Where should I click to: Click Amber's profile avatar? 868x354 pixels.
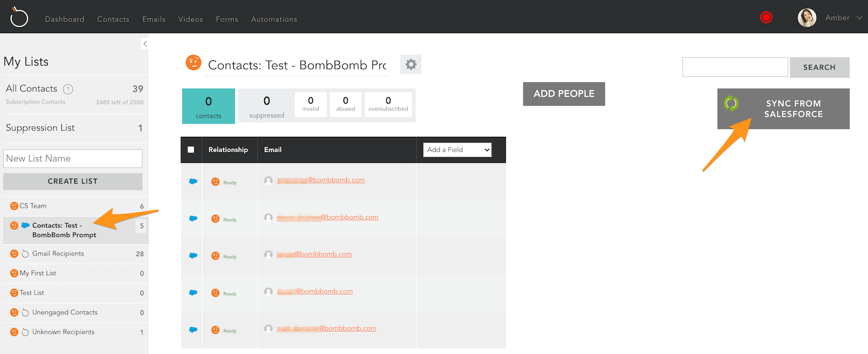tap(807, 18)
